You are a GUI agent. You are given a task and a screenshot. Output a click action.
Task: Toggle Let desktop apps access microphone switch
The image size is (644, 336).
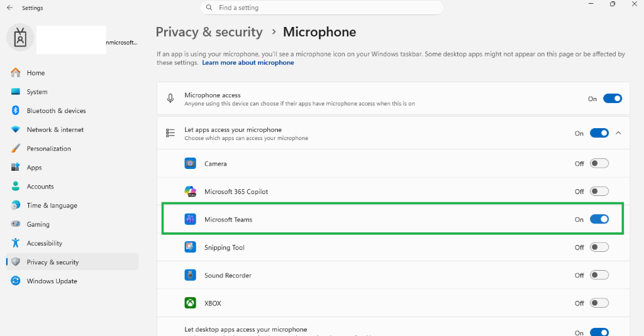pyautogui.click(x=599, y=332)
